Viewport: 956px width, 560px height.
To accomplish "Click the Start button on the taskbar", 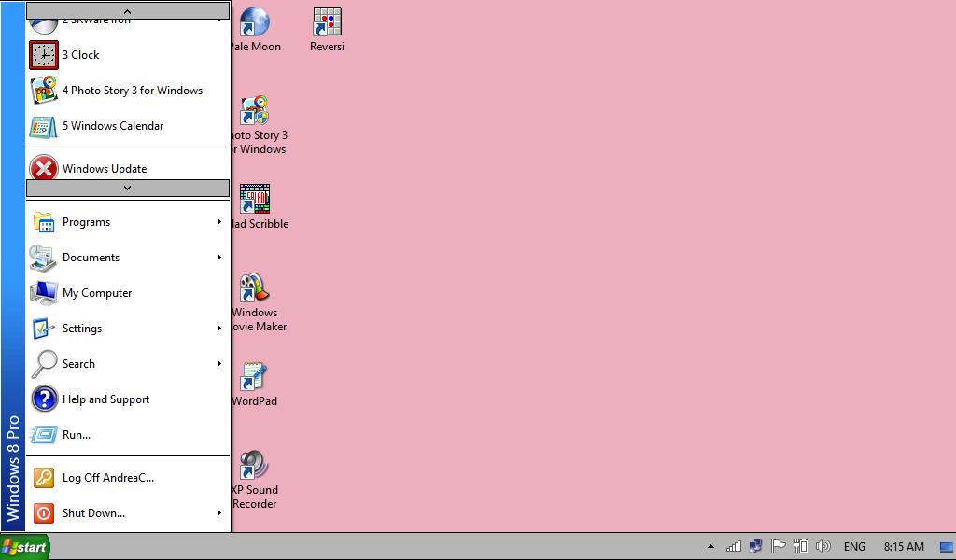I will tap(24, 547).
